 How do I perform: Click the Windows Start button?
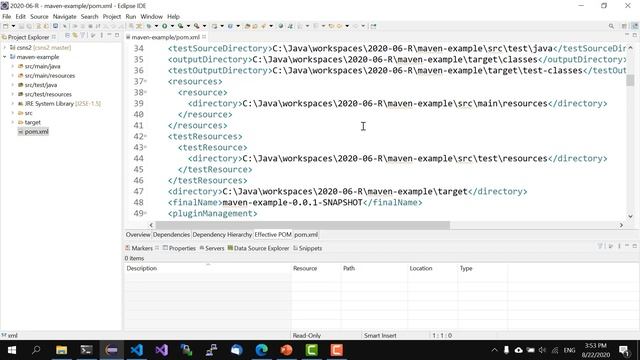click(x=11, y=350)
